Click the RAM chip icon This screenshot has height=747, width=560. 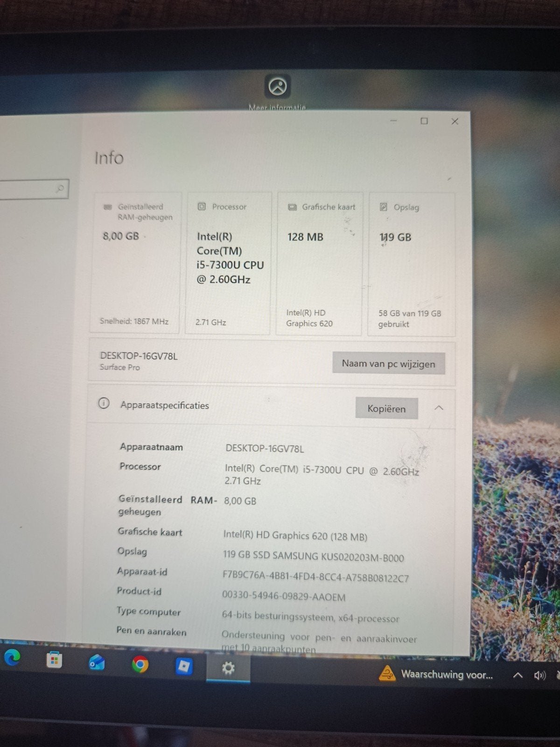coord(108,206)
